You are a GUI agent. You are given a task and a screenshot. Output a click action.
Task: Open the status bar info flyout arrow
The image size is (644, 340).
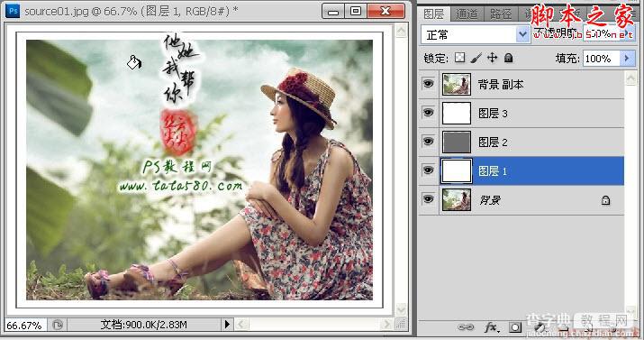click(227, 325)
